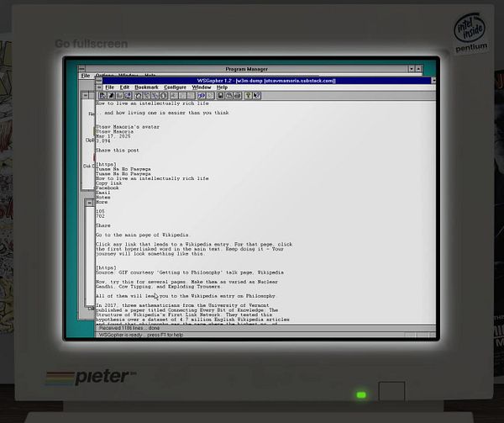504x423 pixels.
Task: Click the '702' count line
Action: (100, 216)
